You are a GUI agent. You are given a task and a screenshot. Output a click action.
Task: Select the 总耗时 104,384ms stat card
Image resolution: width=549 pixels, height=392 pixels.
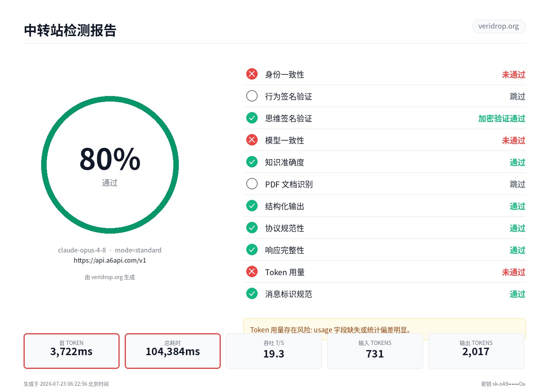click(173, 351)
